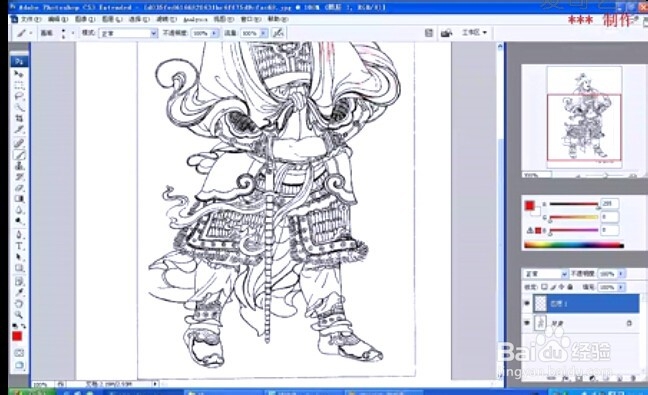Select the Healing Brush tool

click(x=19, y=143)
